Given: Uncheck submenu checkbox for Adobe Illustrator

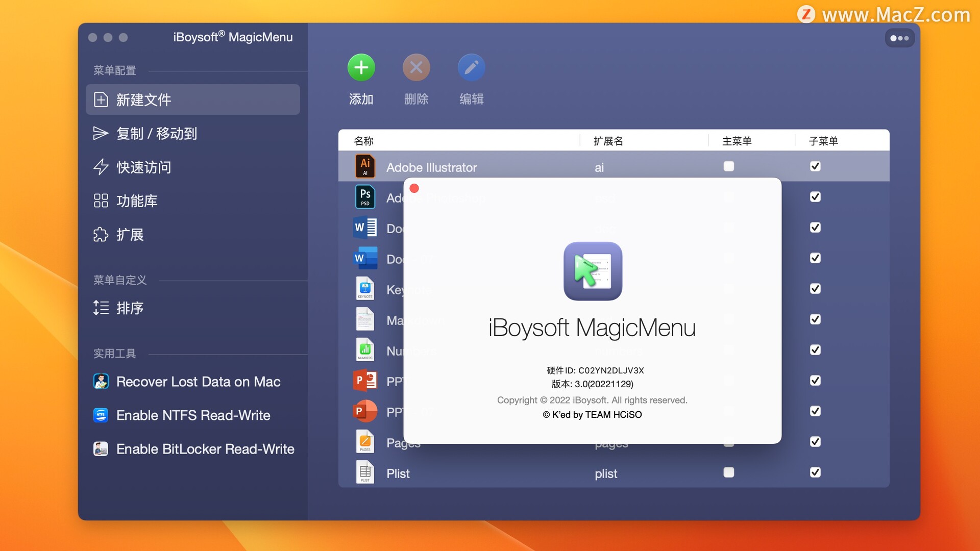Looking at the screenshot, I should click(815, 166).
